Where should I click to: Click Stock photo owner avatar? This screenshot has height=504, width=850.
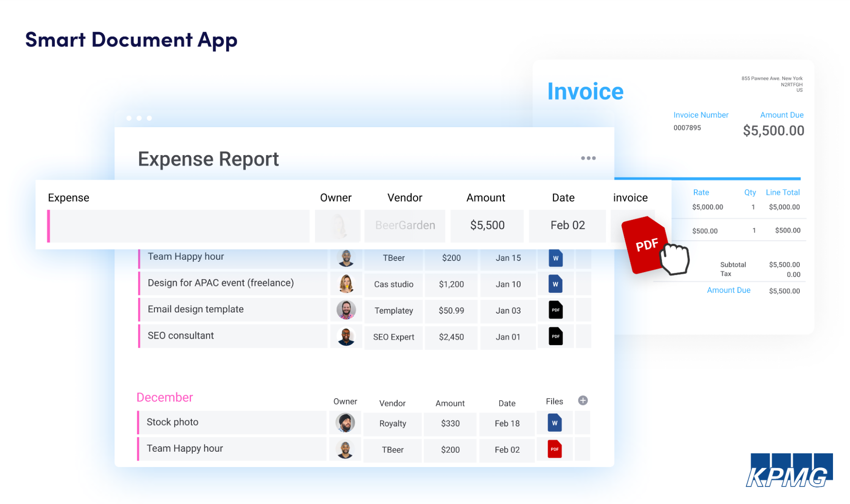(345, 423)
